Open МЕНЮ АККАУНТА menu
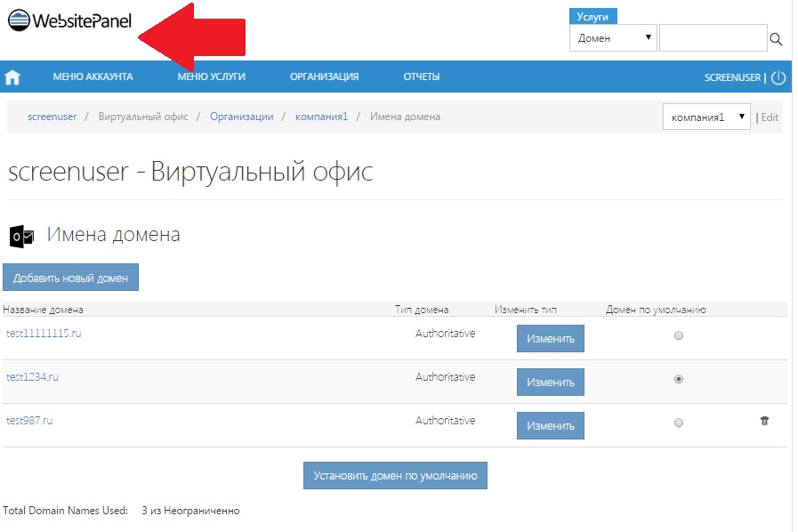 pyautogui.click(x=93, y=77)
